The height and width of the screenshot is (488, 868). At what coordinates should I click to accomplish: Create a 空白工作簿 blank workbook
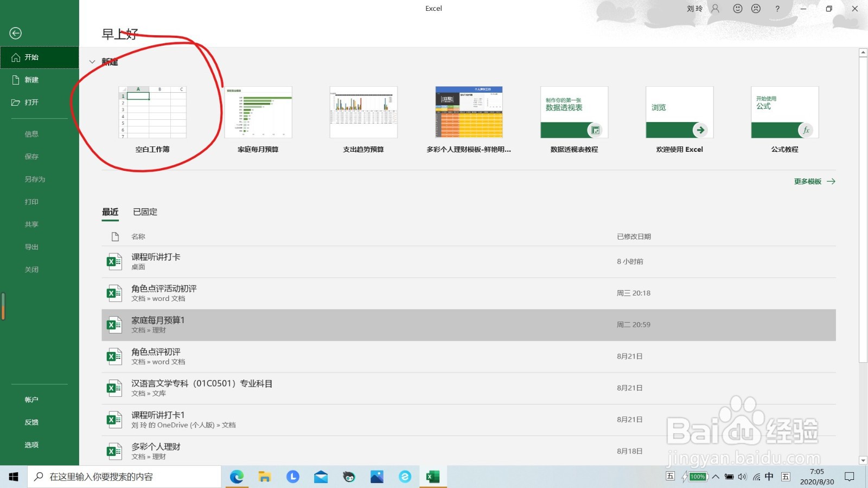pyautogui.click(x=152, y=120)
